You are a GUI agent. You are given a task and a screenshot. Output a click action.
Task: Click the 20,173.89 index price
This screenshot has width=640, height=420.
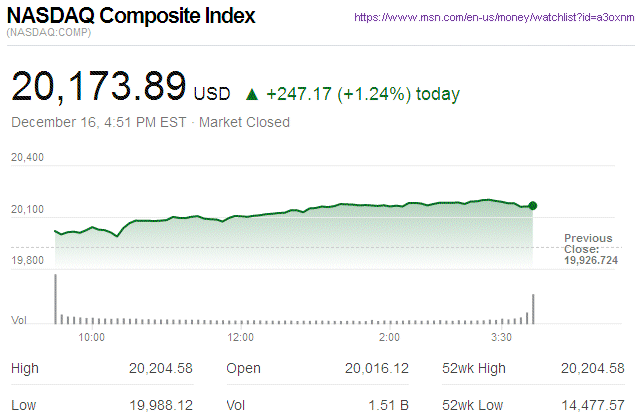click(98, 88)
